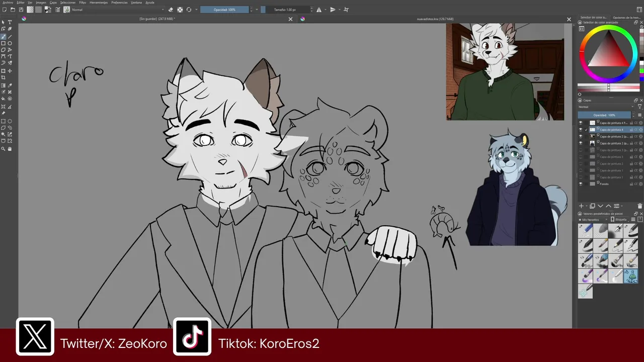Open the layer blend mode Normal dropdown
644x362 pixels.
coord(607,107)
